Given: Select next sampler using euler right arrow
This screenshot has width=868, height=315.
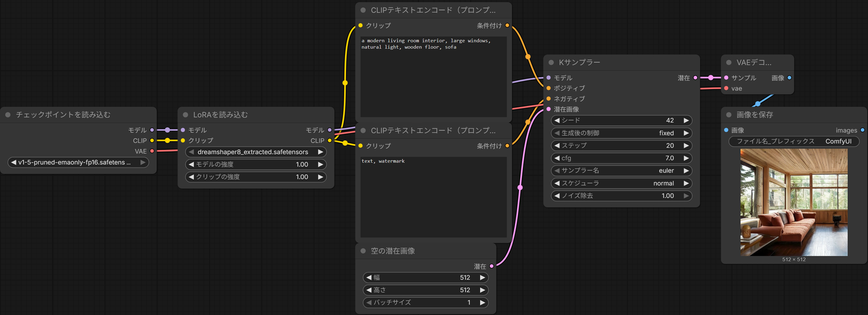Looking at the screenshot, I should (686, 171).
